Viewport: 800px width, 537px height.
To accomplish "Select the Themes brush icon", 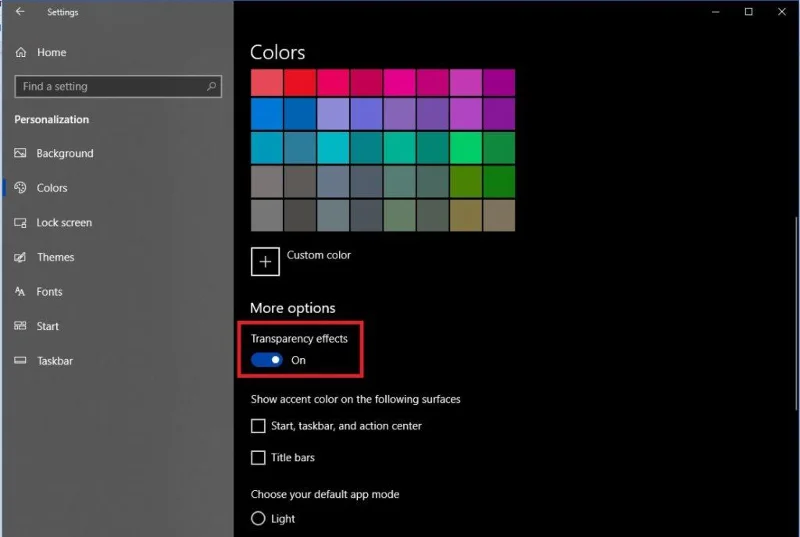I will click(20, 257).
